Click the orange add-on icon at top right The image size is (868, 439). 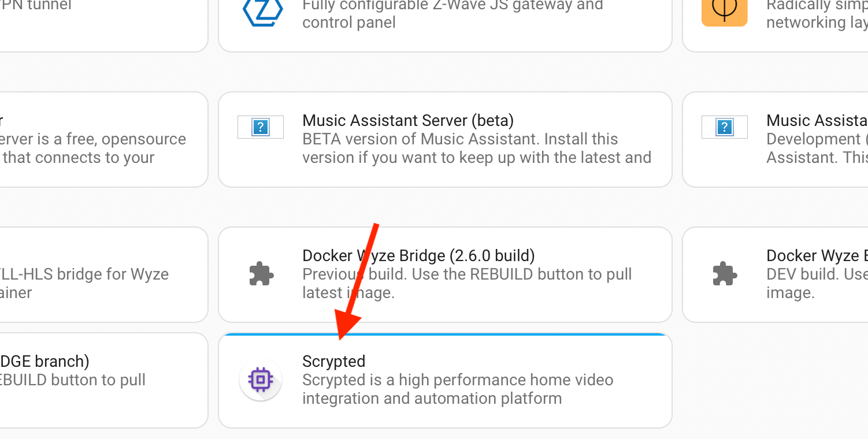724,13
